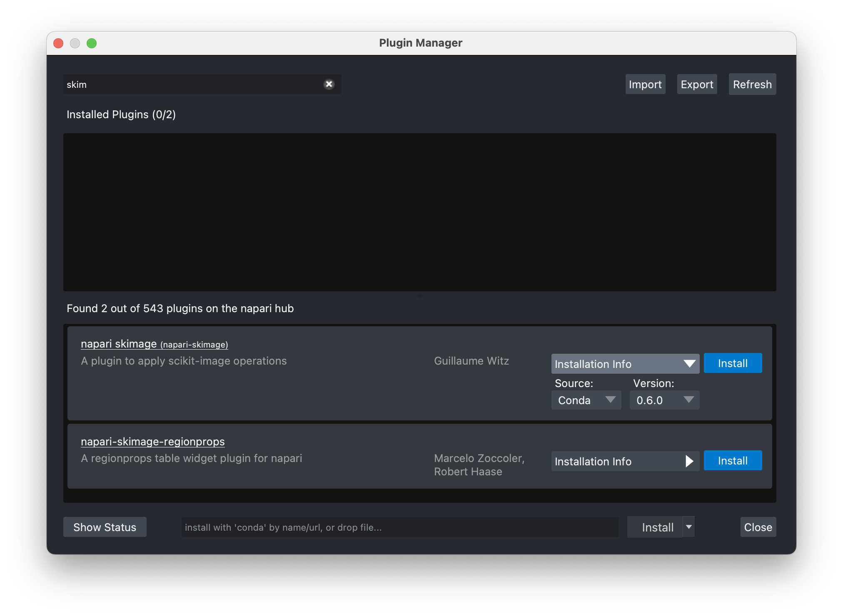The height and width of the screenshot is (616, 843).
Task: Install the napari-skimage-regionprops plugin
Action: point(732,460)
